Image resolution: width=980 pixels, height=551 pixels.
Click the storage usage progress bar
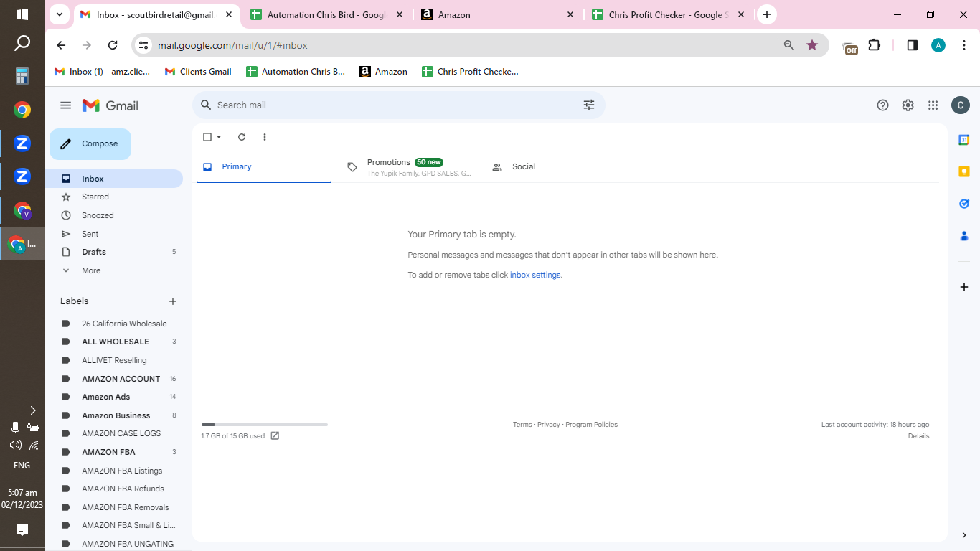click(265, 425)
